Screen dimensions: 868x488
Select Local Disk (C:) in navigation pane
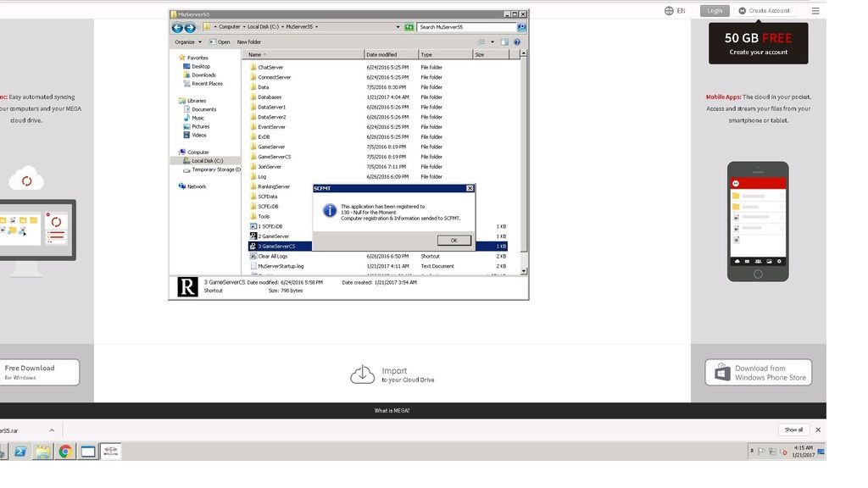(x=207, y=161)
